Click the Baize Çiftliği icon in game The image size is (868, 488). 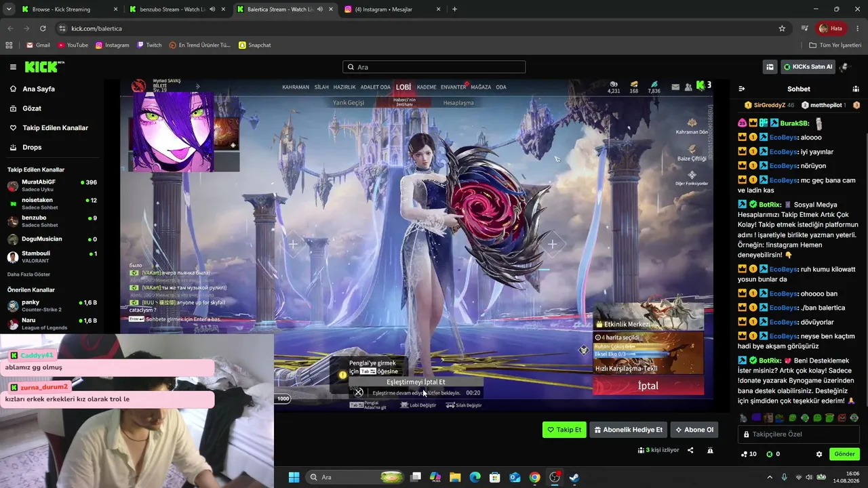pyautogui.click(x=692, y=153)
